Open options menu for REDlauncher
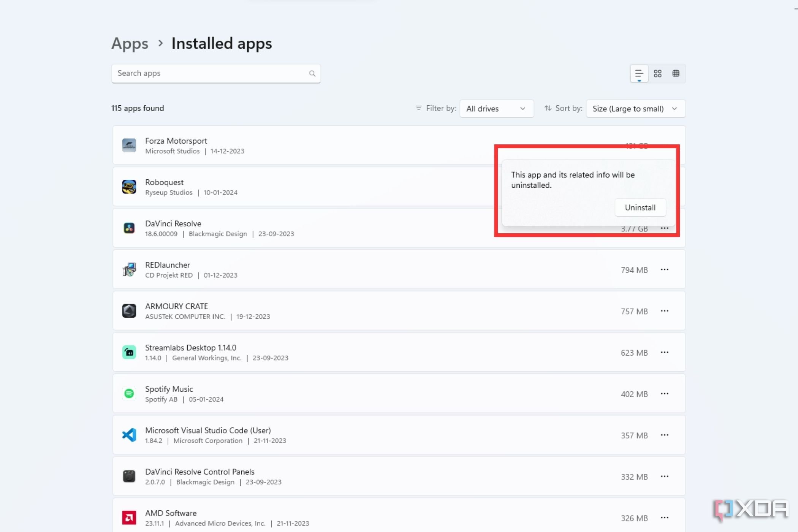798x532 pixels. [664, 269]
